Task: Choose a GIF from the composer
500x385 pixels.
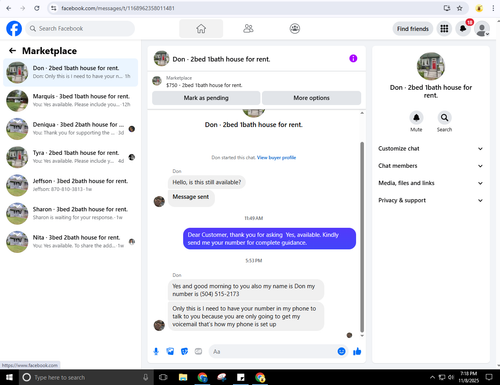Action: [x=198, y=351]
